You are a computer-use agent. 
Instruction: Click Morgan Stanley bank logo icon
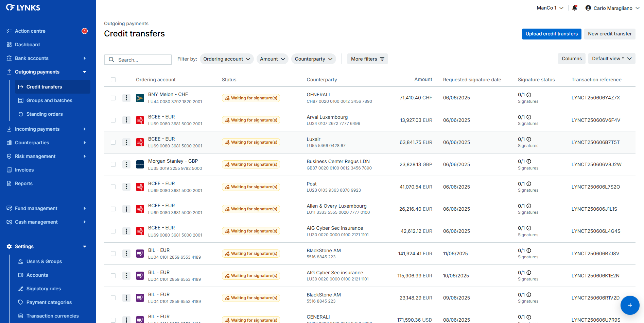pyautogui.click(x=140, y=164)
